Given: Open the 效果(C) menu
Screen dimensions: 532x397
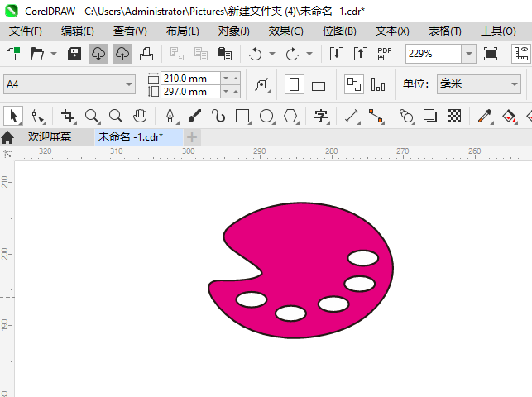Looking at the screenshot, I should (285, 31).
